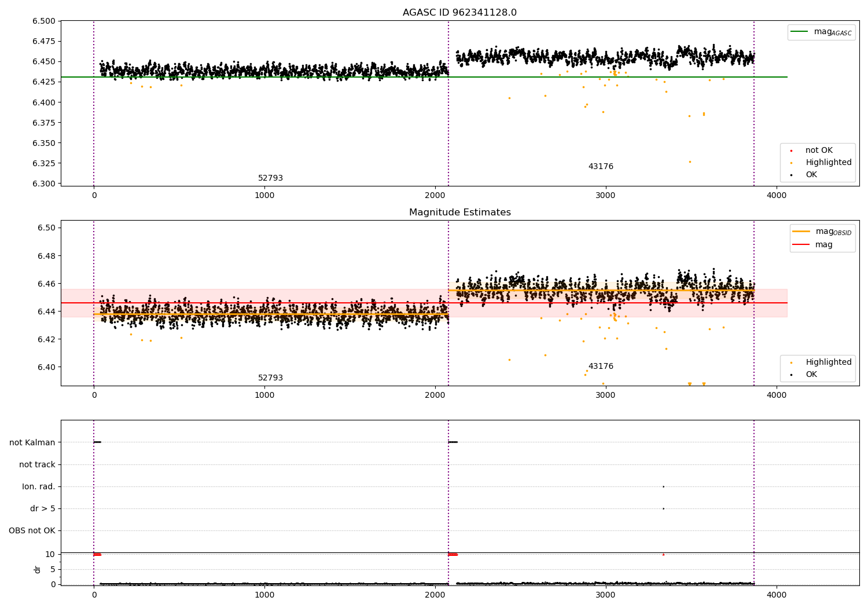Click the 6.40 tick in Magnitude Estimates plot
The height and width of the screenshot is (608, 868).
46,367
